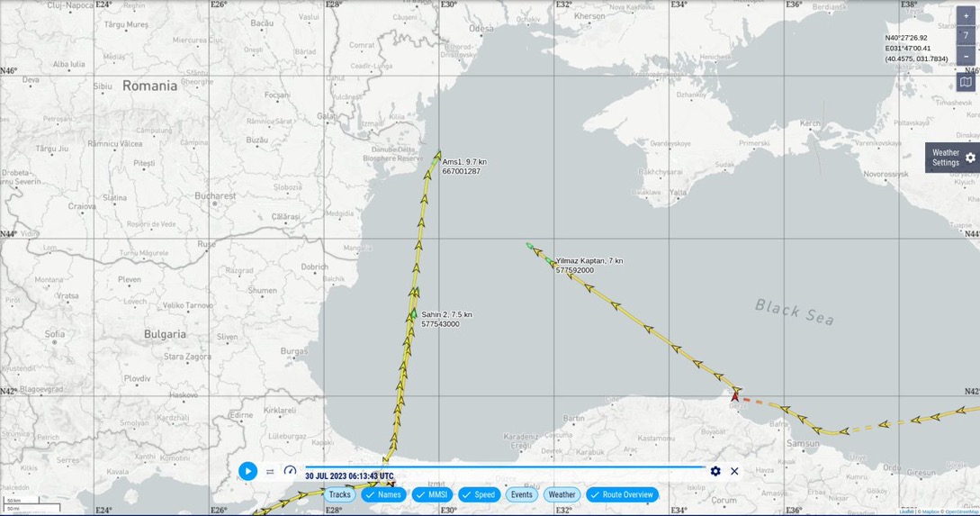Open the playback speed gauge icon
Image resolution: width=980 pixels, height=516 pixels.
click(x=290, y=470)
